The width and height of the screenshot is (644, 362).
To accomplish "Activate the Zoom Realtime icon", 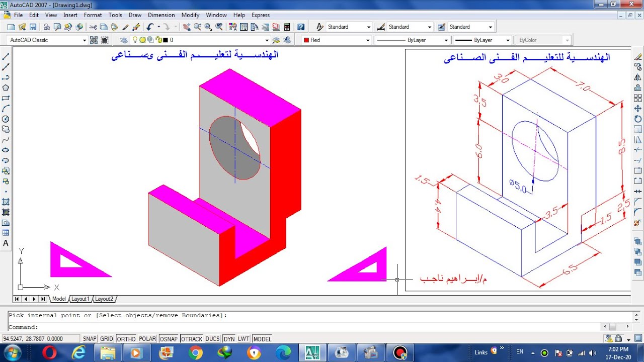I will 197,27.
